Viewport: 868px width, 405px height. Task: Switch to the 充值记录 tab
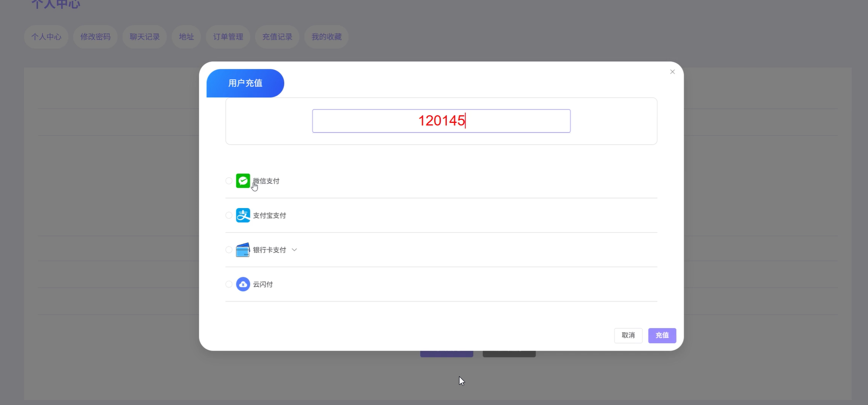pyautogui.click(x=277, y=37)
